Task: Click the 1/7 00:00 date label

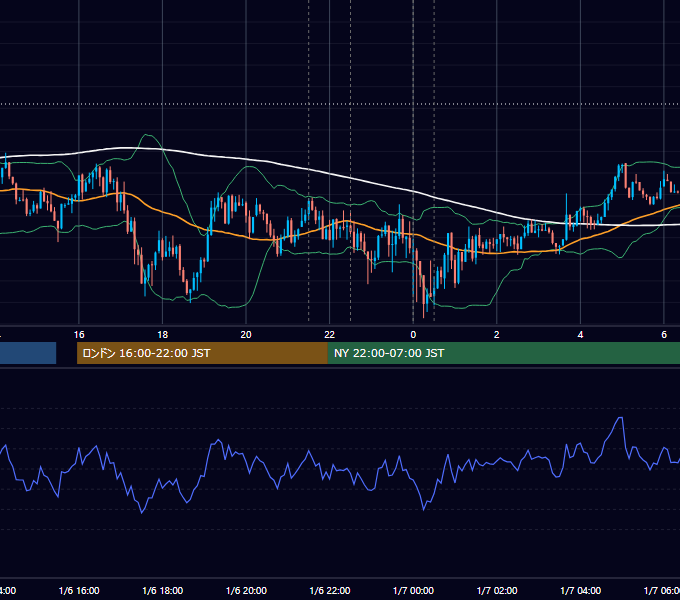Action: [413, 590]
